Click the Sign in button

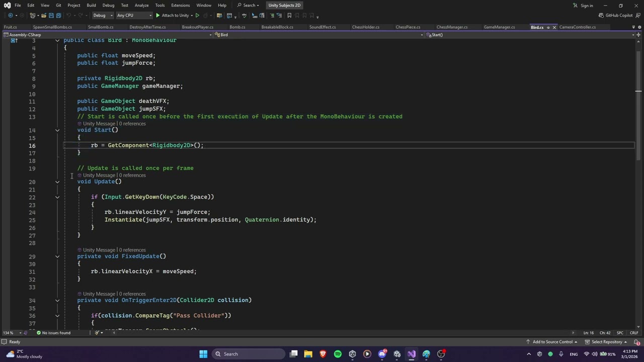[583, 6]
